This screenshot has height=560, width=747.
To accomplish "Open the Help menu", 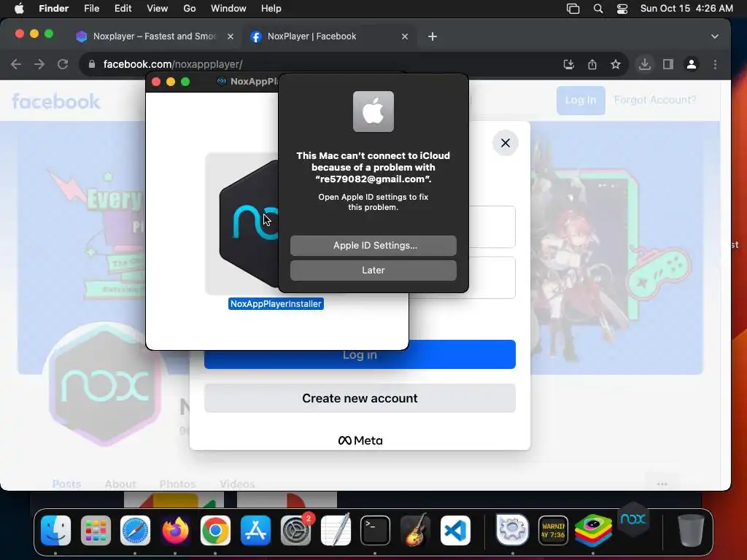I will pos(271,9).
